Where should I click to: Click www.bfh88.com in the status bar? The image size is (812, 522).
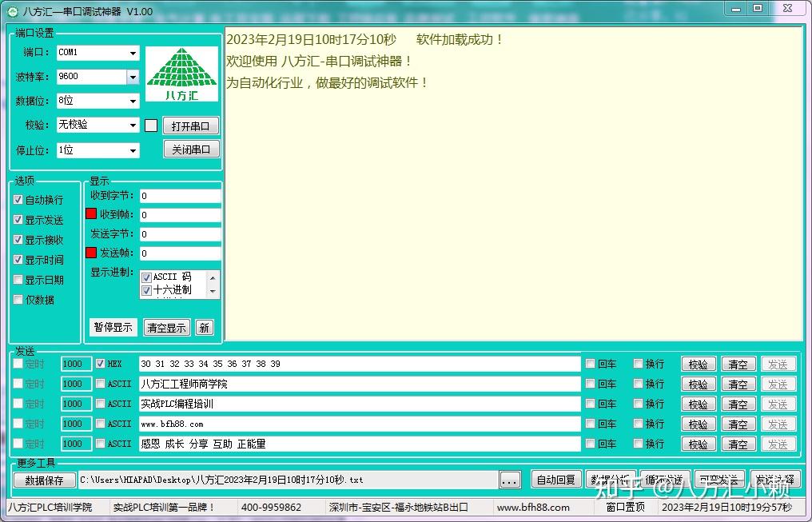533,508
